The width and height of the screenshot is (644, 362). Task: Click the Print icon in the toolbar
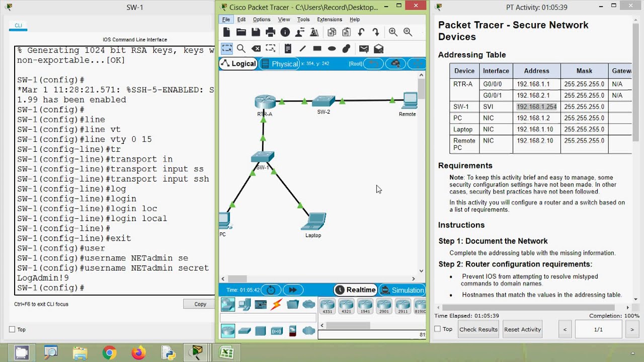(270, 32)
